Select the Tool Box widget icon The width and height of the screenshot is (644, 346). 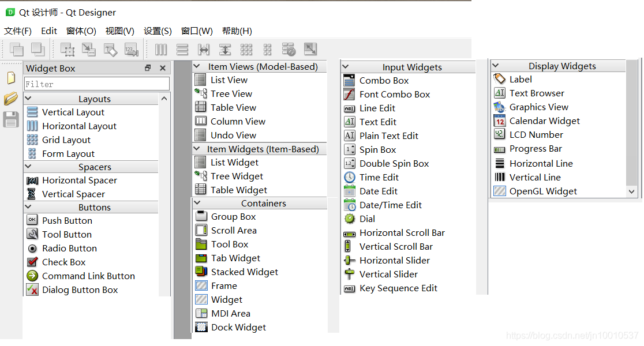[201, 244]
